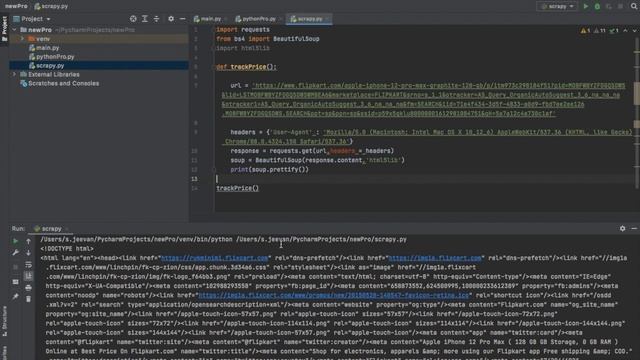
Task: Open the Project view type dropdown
Action: coord(32,19)
